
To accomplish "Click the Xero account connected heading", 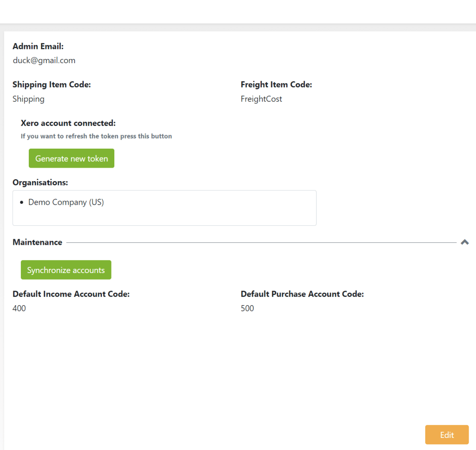I will point(68,123).
